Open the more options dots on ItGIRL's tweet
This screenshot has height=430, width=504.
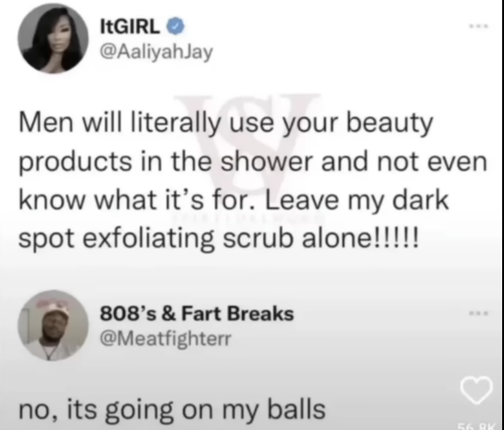[x=479, y=27]
